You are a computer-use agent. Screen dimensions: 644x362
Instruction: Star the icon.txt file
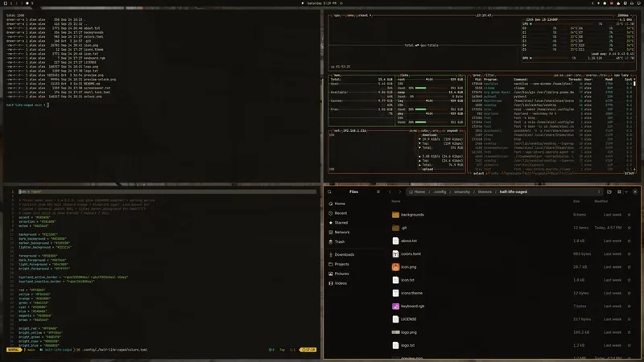coord(629,280)
